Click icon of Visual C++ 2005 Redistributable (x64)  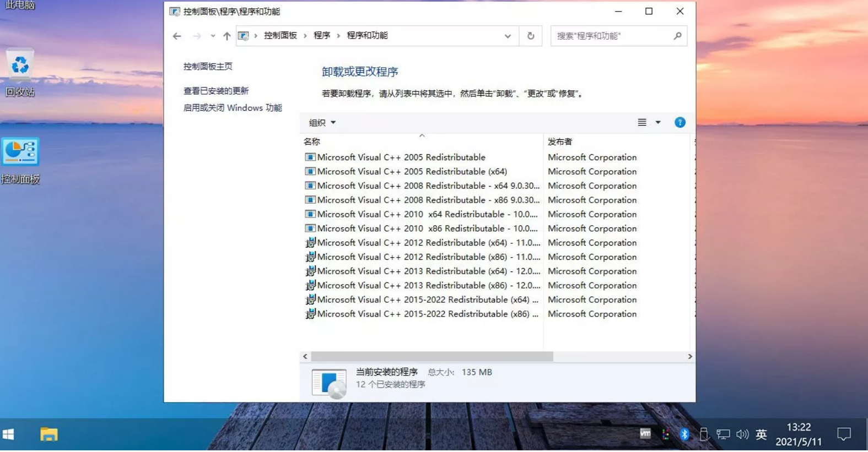coord(310,172)
